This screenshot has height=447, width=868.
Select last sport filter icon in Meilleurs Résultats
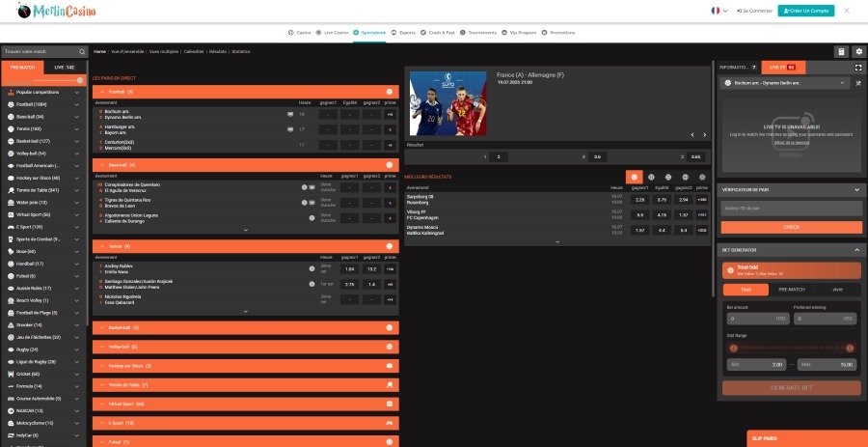[702, 178]
